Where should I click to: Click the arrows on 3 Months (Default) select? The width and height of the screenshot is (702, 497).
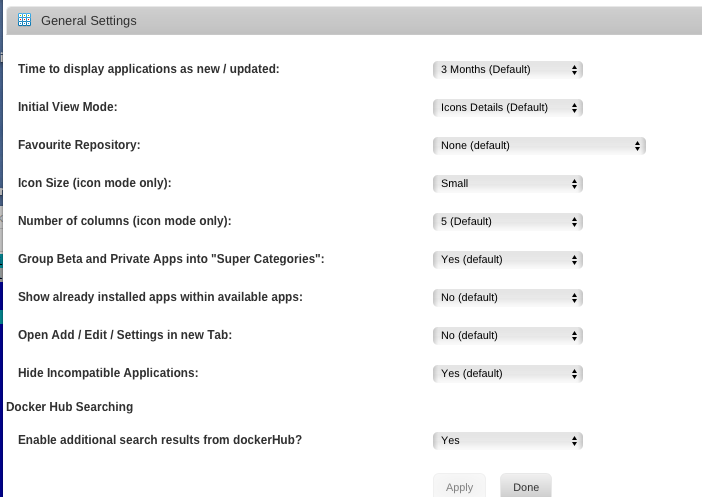point(574,70)
